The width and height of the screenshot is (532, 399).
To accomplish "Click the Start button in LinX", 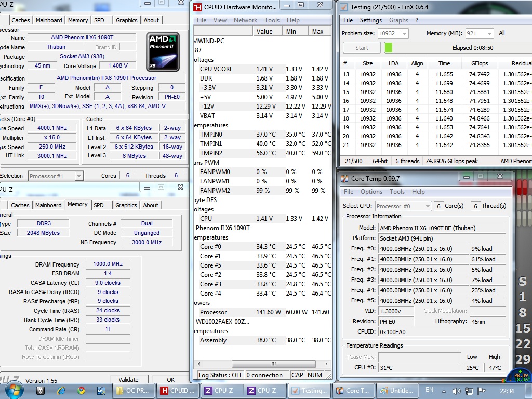I will (362, 48).
